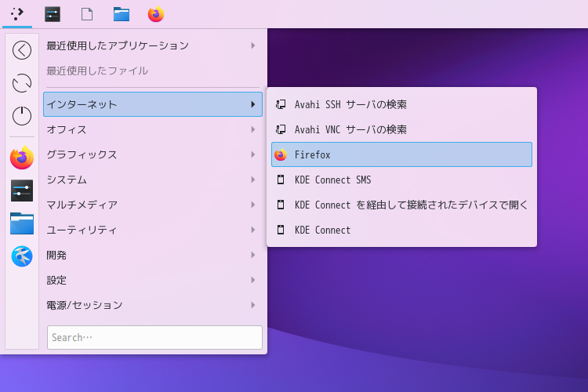Open the 設定 category
This screenshot has height=392, width=588.
click(x=153, y=280)
